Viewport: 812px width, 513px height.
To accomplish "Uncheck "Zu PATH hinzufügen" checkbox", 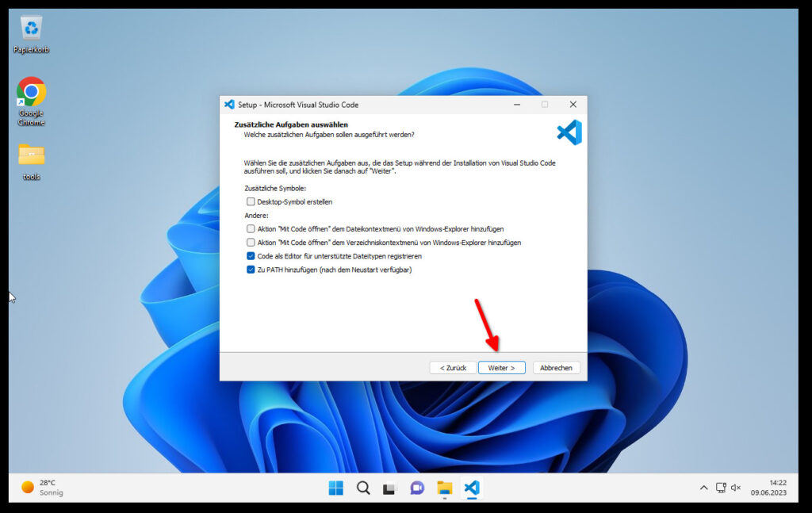I will point(251,270).
